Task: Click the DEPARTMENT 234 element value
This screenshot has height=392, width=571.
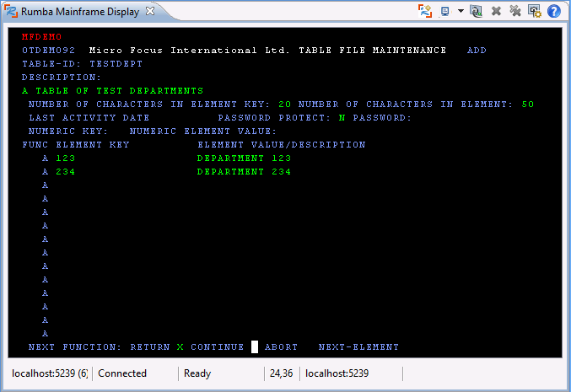Action: (244, 172)
